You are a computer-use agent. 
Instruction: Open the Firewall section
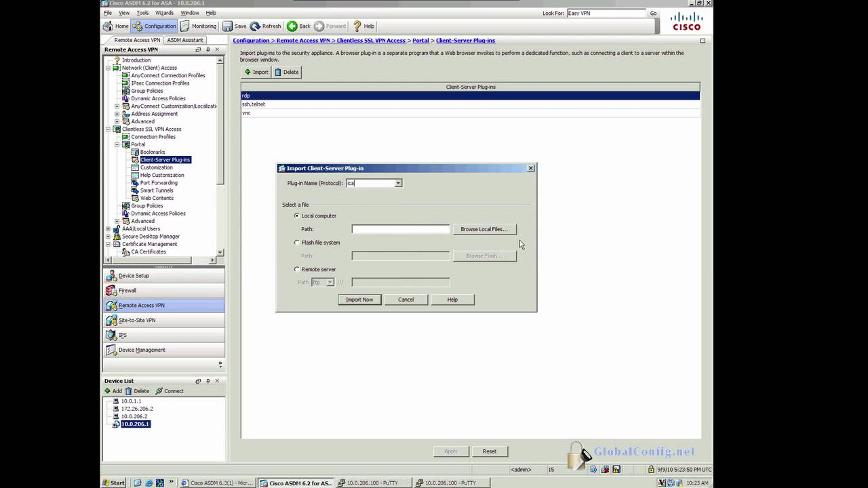coord(163,291)
